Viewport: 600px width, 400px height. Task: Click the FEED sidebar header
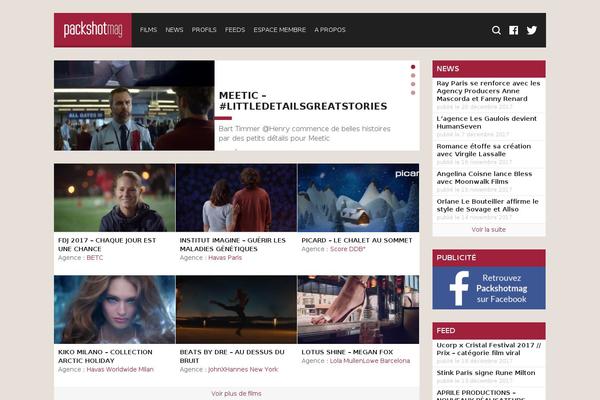[489, 331]
